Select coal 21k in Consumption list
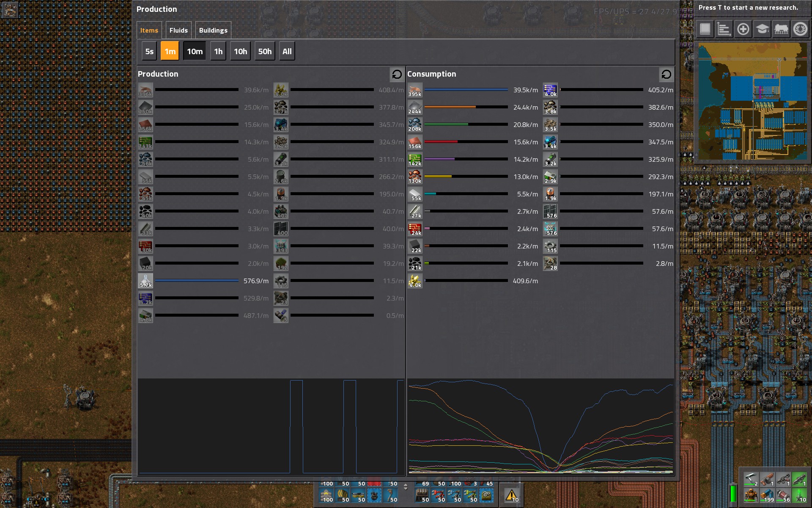812x508 pixels. pos(415,264)
